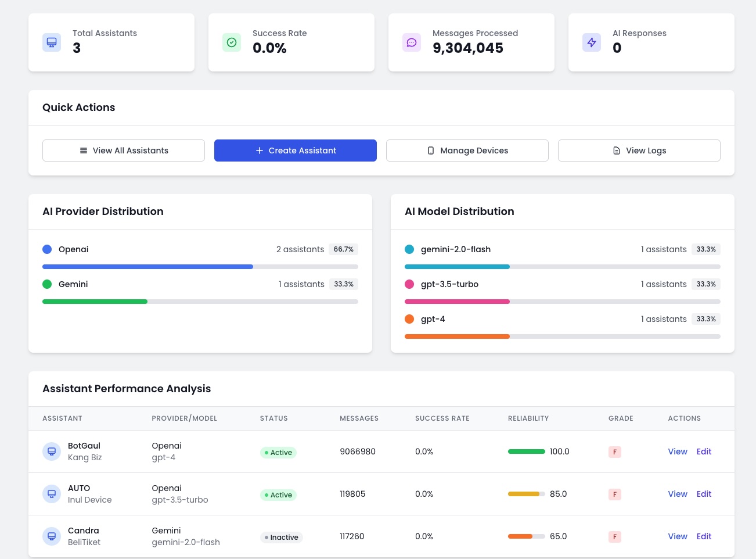
Task: Click the AI Responses lightning bolt icon
Action: (x=592, y=42)
